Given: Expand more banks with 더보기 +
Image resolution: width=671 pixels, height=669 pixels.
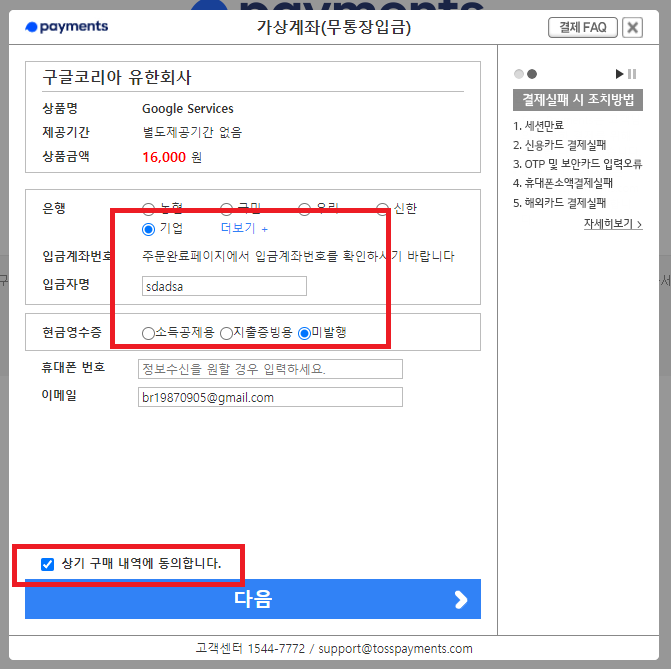Looking at the screenshot, I should click(x=244, y=228).
